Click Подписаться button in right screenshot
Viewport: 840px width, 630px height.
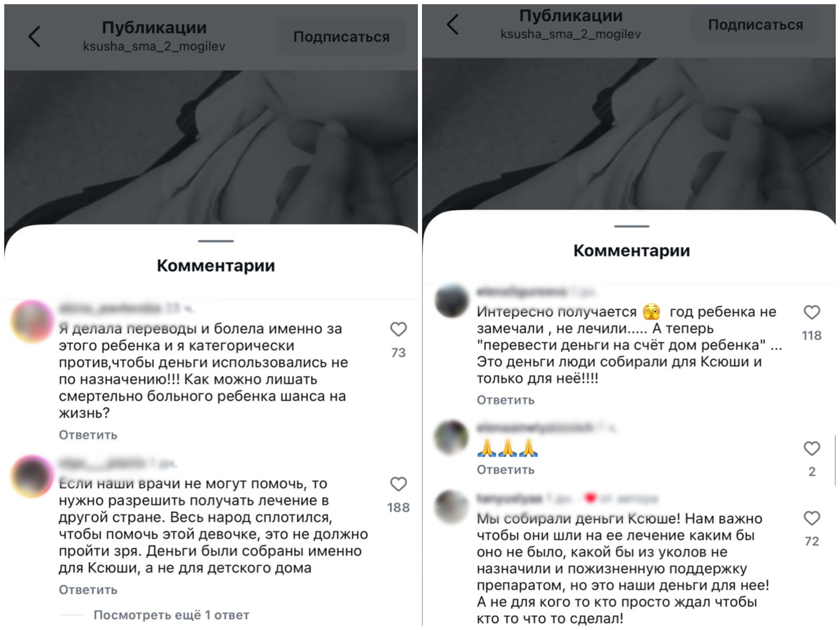755,24
